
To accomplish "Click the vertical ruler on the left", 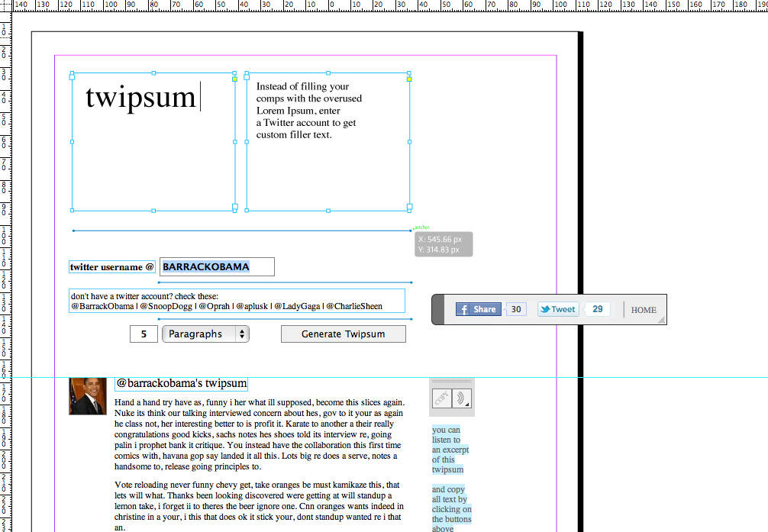I will pos(5,272).
